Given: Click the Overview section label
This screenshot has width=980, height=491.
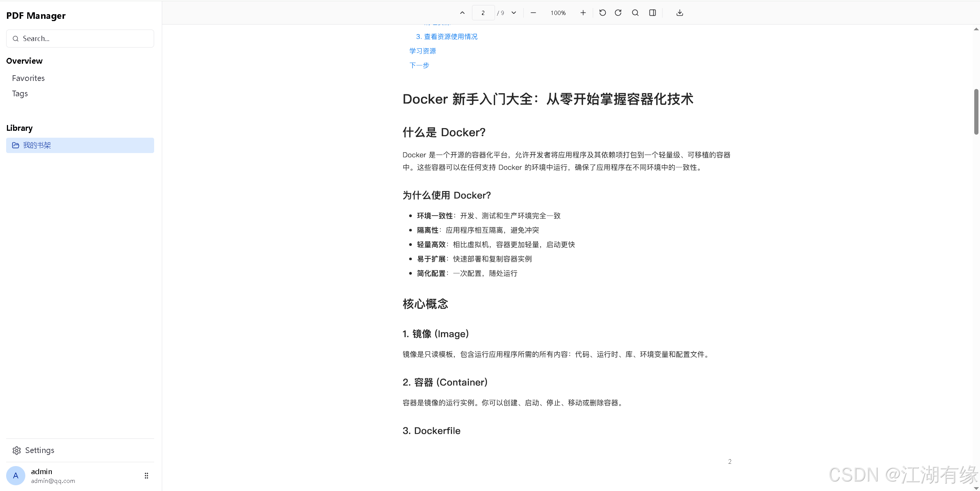Looking at the screenshot, I should coord(25,61).
